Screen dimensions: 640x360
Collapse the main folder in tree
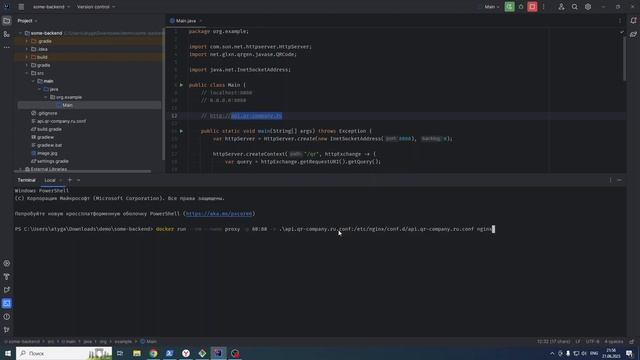33,81
